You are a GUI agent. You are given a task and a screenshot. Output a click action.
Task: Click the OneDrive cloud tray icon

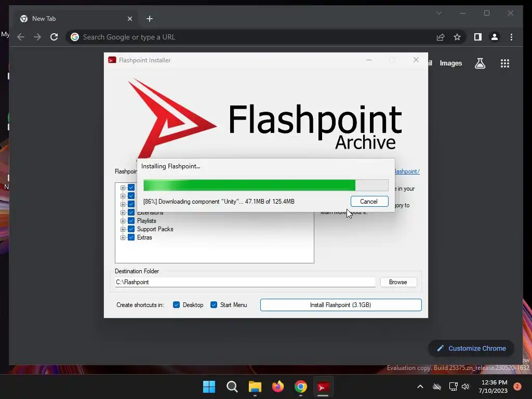point(437,387)
